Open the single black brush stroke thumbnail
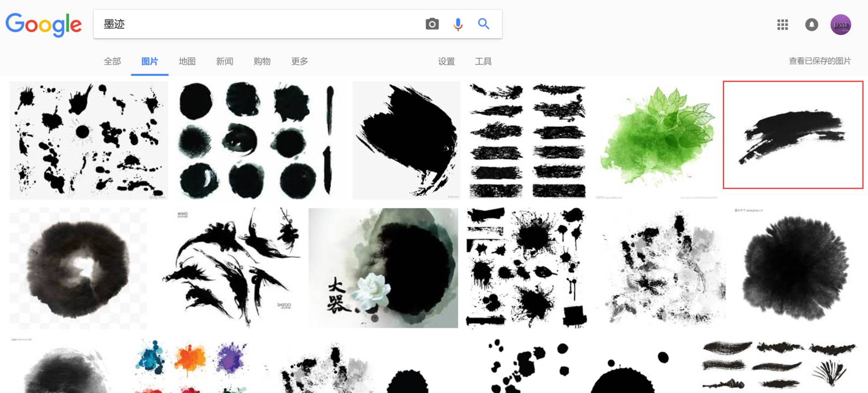The width and height of the screenshot is (868, 393). coord(793,135)
